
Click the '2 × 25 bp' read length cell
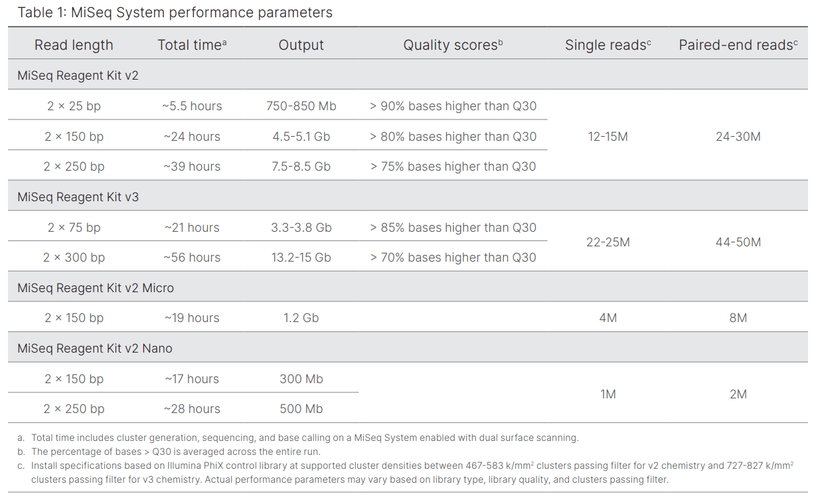point(74,106)
